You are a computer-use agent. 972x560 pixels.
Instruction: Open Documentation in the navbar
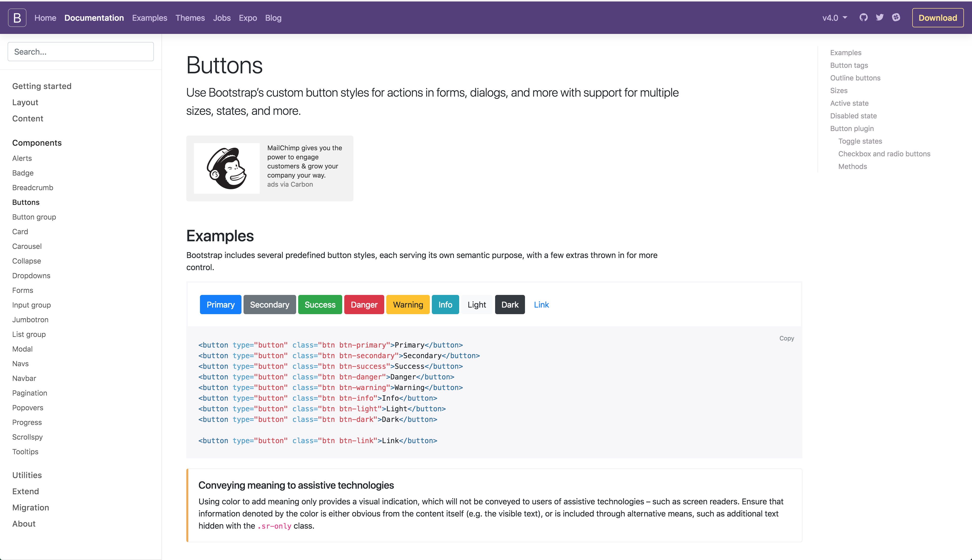94,18
